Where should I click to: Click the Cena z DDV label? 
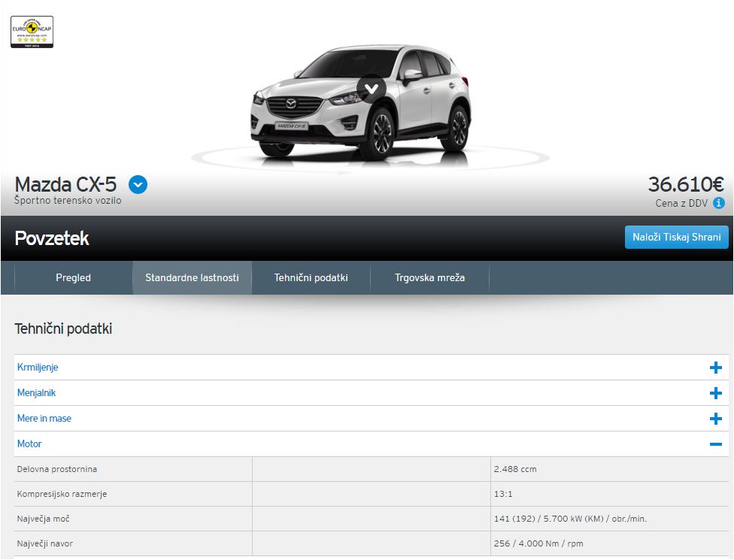pyautogui.click(x=681, y=204)
